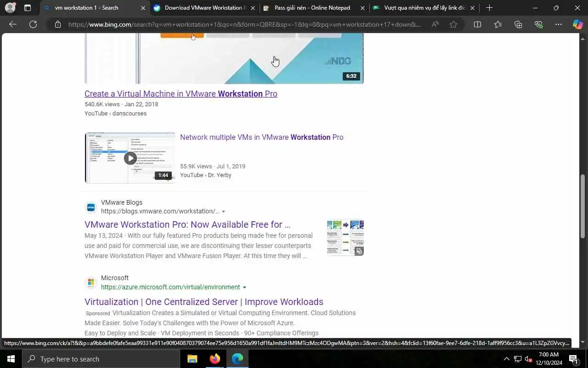This screenshot has height=368, width=588.
Task: Add this page to favorites star
Action: click(453, 24)
